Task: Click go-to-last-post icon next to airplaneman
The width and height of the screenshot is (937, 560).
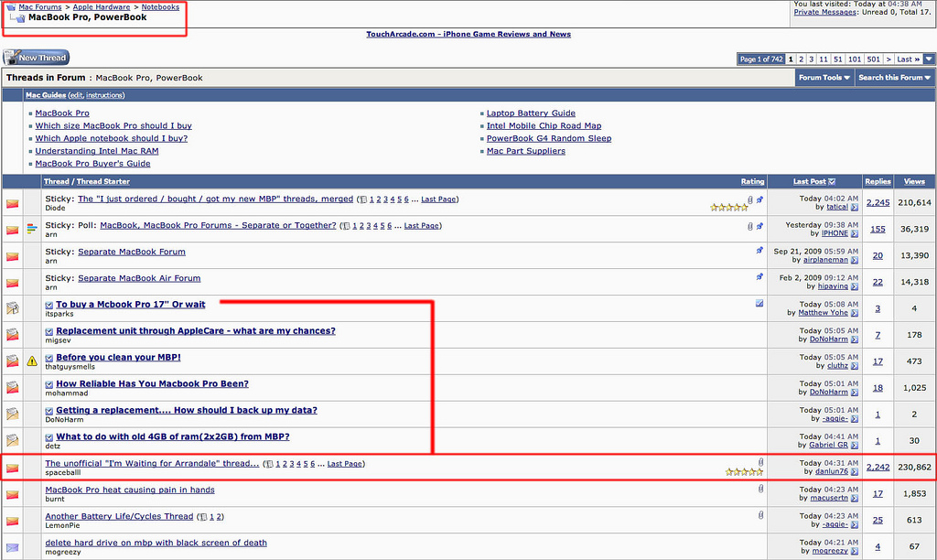Action: click(x=855, y=260)
